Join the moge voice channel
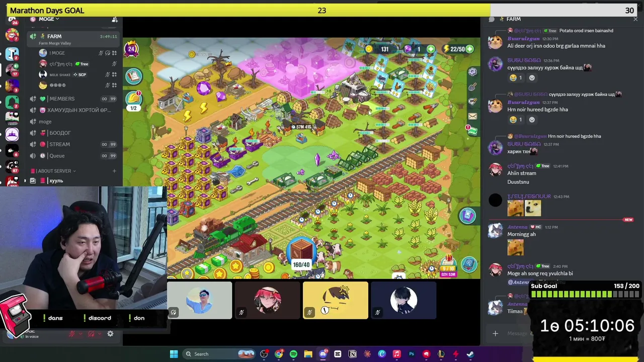 click(73, 122)
